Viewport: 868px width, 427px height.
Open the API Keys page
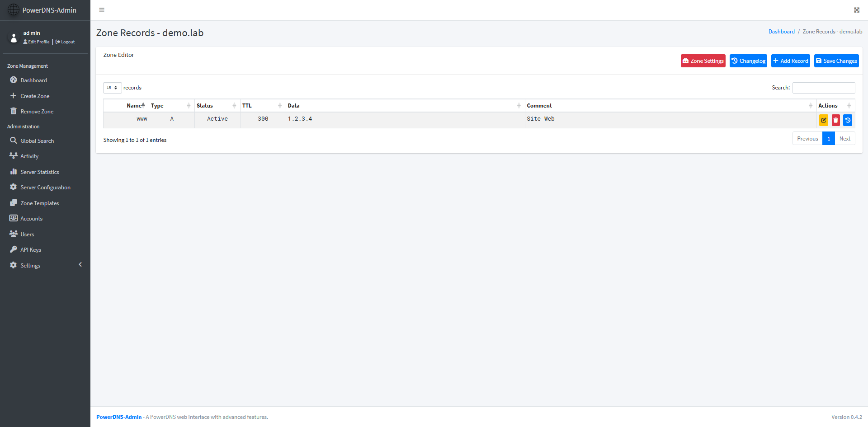(31, 250)
